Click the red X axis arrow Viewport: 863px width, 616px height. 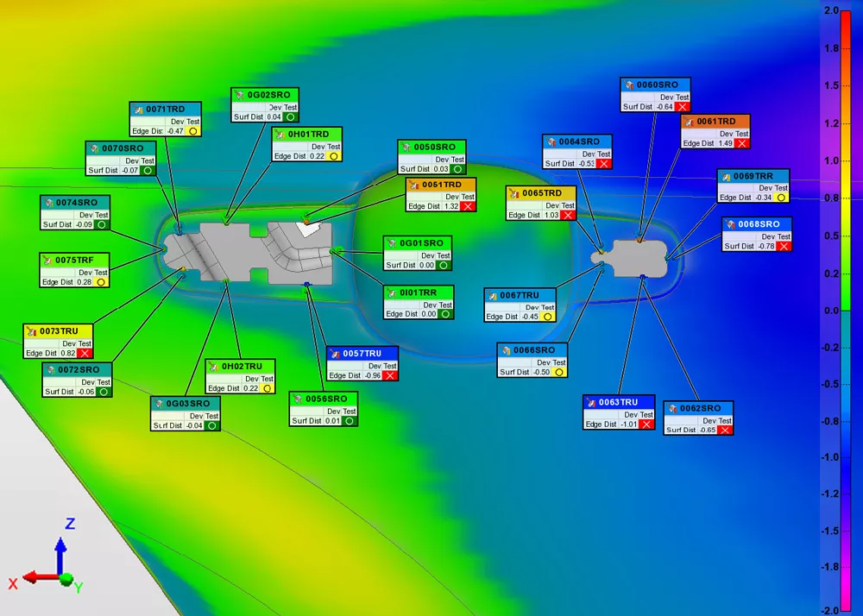(x=39, y=577)
